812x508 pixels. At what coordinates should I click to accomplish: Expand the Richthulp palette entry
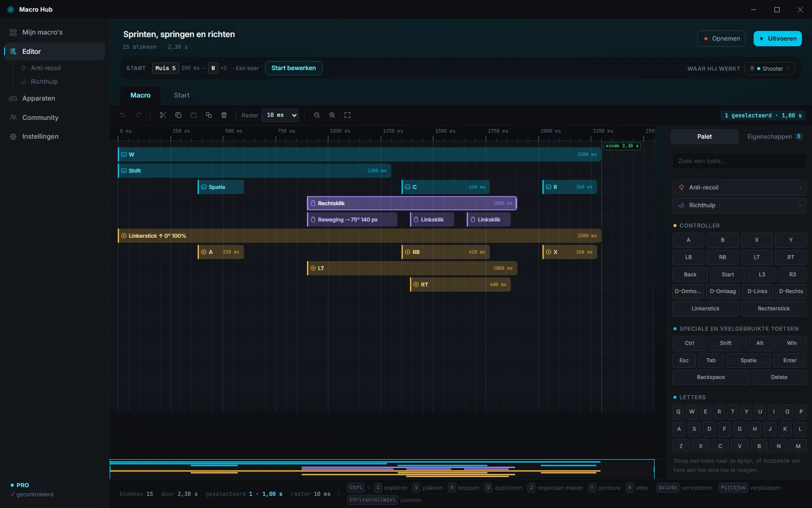click(739, 205)
